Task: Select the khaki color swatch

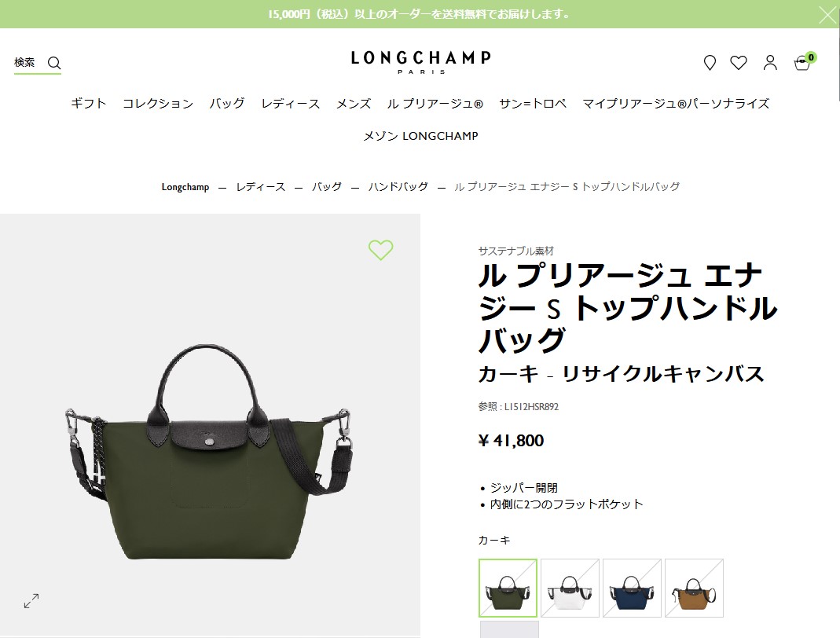Action: click(508, 588)
